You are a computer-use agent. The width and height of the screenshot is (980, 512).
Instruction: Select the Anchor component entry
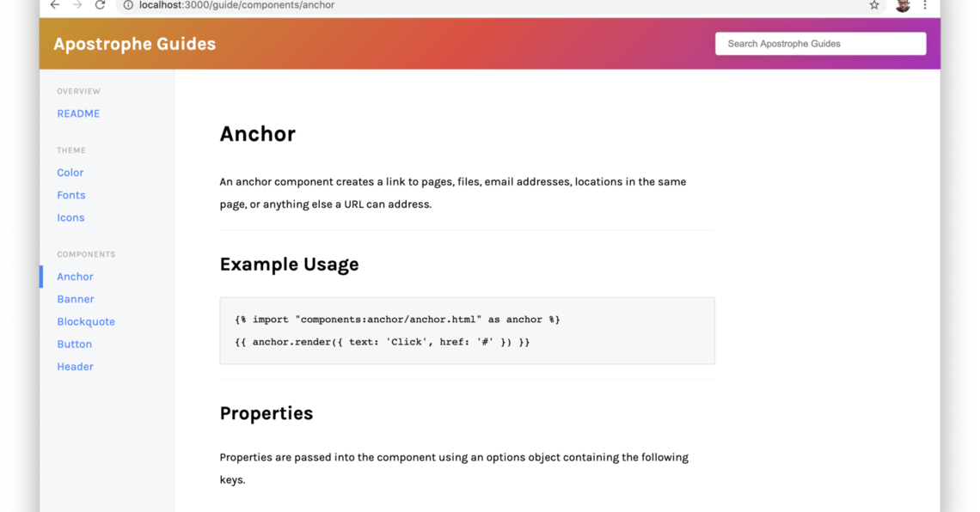point(75,276)
